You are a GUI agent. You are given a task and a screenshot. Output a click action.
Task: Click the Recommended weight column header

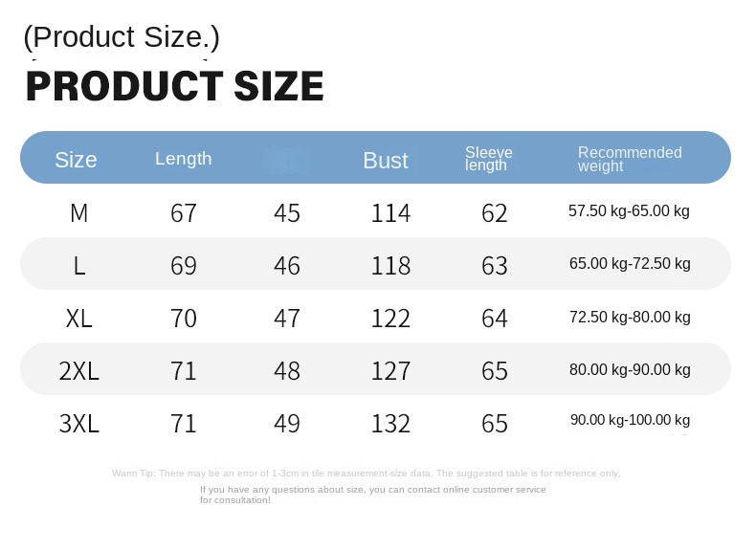tap(630, 159)
